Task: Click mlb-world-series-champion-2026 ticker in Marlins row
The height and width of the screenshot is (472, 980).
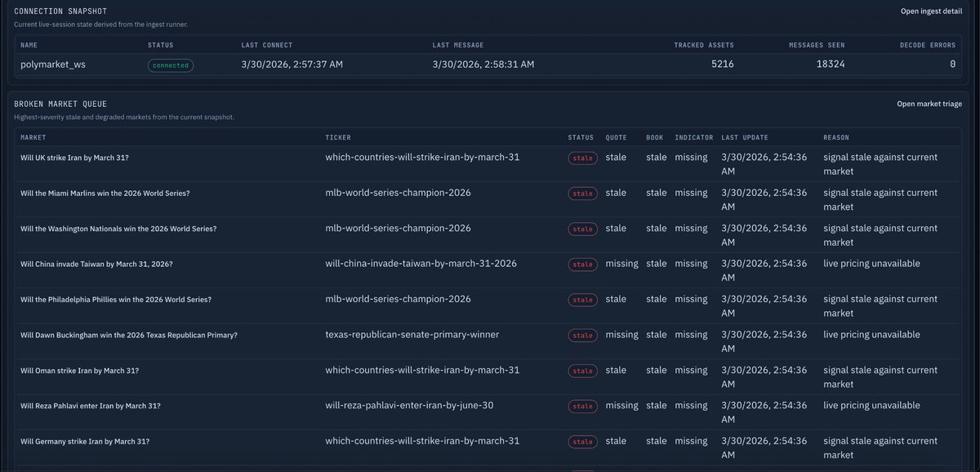Action: [398, 193]
